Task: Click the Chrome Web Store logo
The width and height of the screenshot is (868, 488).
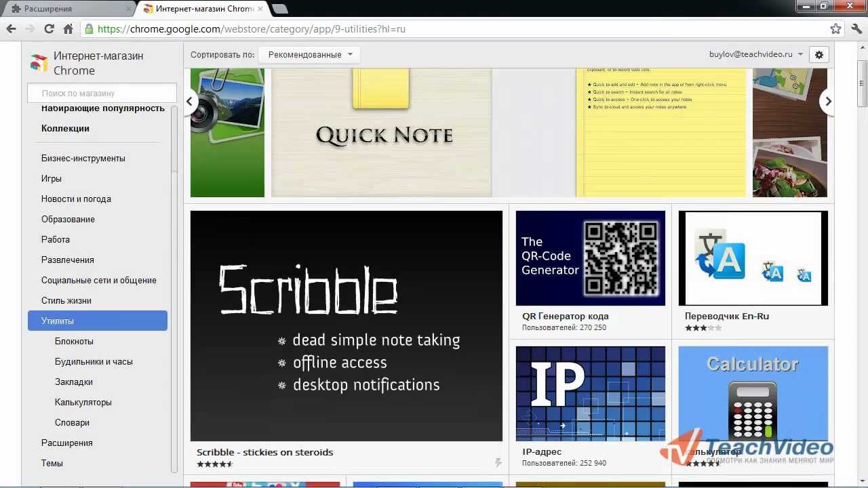Action: point(39,63)
